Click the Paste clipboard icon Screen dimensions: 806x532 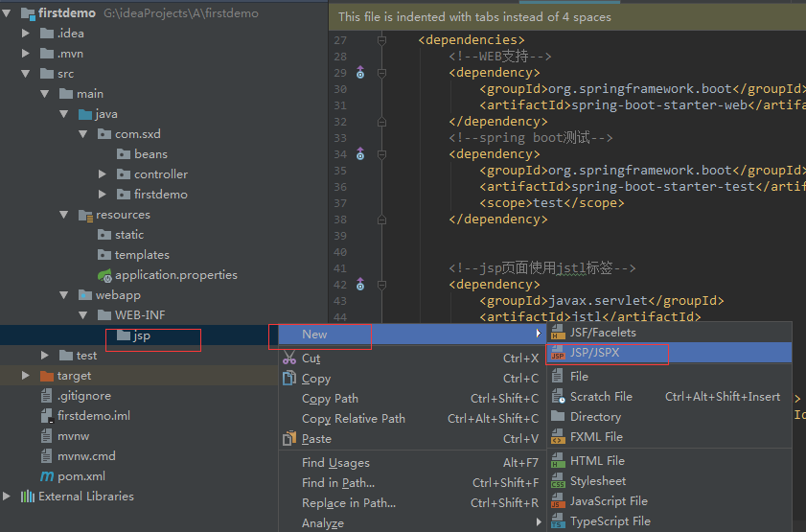[x=289, y=438]
